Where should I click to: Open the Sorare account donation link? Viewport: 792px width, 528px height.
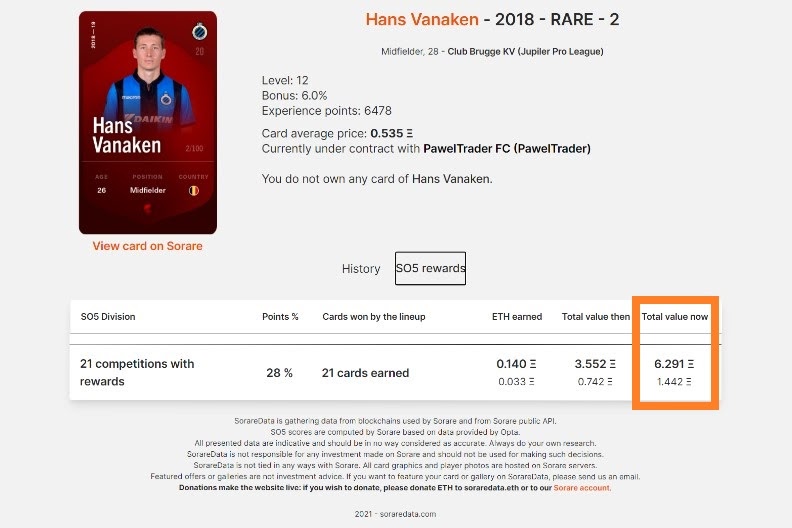pos(582,488)
